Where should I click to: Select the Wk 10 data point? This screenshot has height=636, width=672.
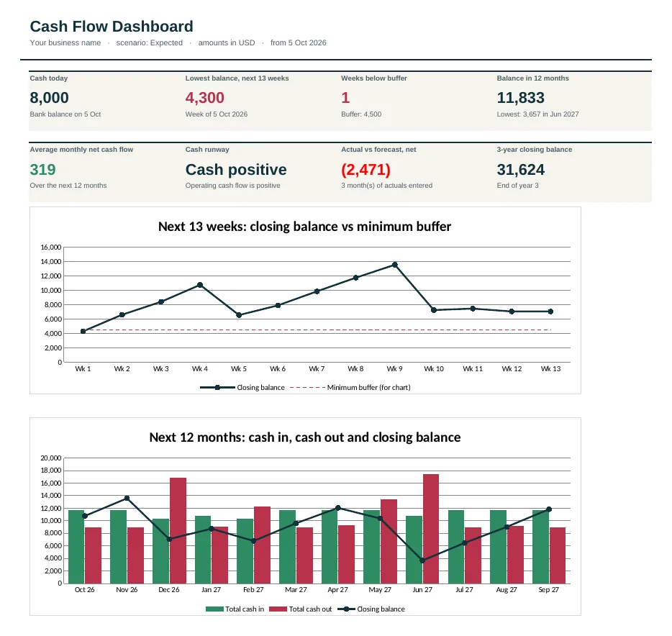tap(434, 310)
